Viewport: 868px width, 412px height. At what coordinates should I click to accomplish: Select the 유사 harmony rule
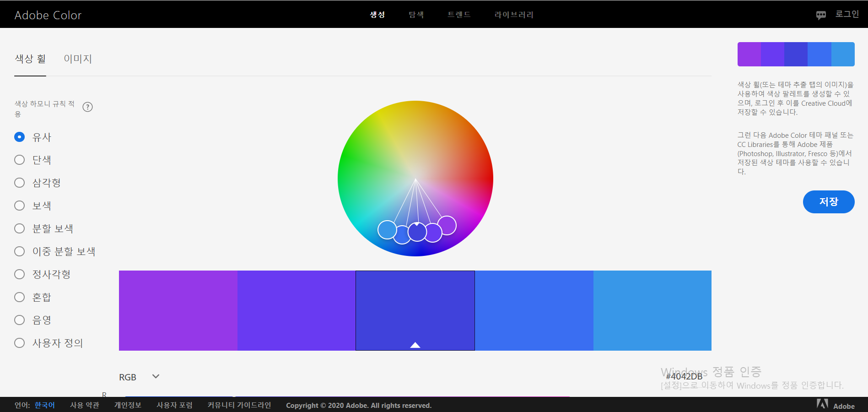tap(33, 137)
